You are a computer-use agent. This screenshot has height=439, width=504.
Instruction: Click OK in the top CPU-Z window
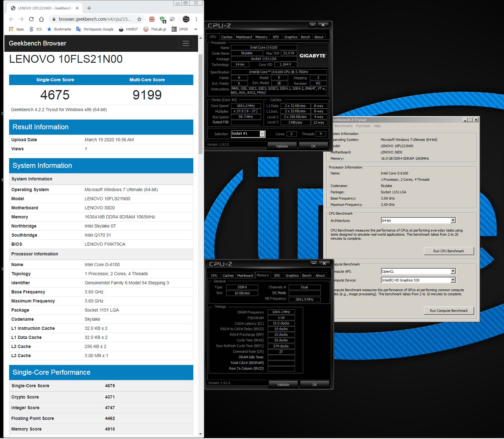point(313,146)
